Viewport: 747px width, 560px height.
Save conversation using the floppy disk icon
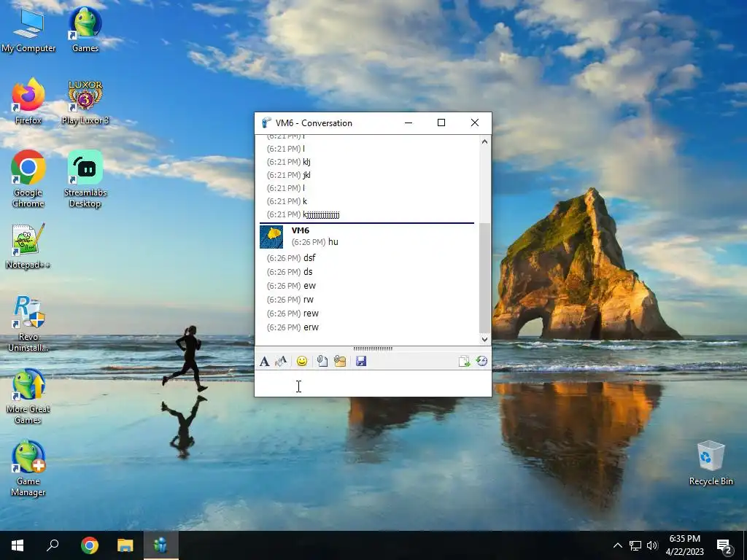pos(361,362)
